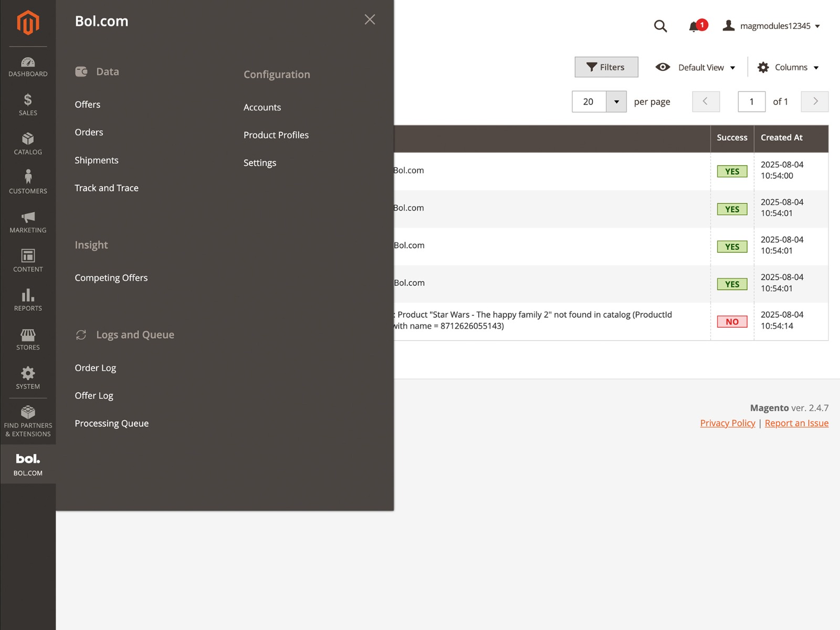Click the Privacy Policy link

point(728,423)
